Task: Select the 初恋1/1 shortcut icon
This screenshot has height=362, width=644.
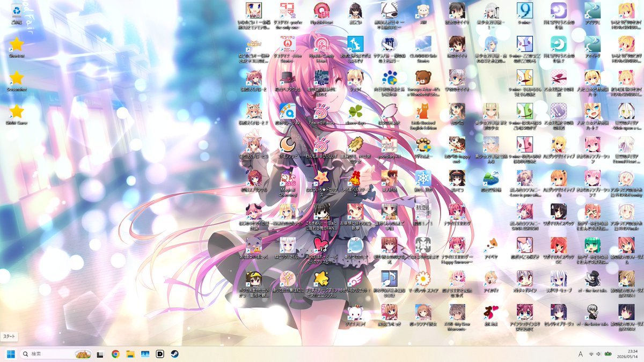Action: click(423, 213)
